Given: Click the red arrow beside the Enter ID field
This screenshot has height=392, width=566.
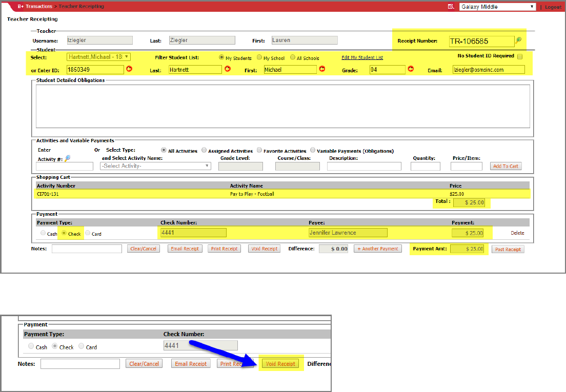Looking at the screenshot, I should point(129,69).
